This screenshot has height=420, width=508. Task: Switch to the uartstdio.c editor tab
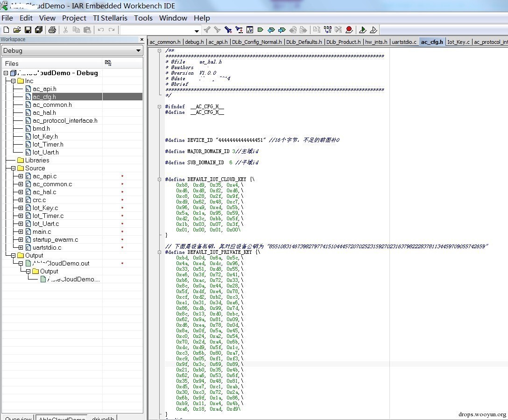tap(404, 42)
